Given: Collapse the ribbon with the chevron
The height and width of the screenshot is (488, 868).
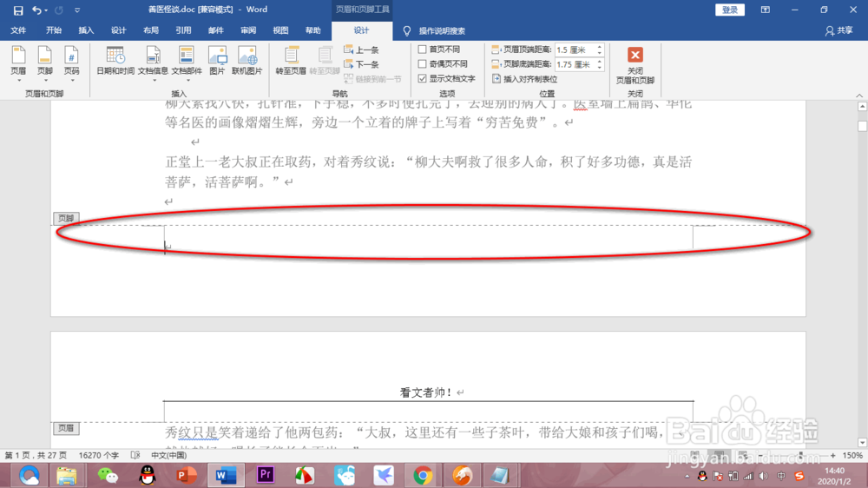Looking at the screenshot, I should [x=859, y=96].
